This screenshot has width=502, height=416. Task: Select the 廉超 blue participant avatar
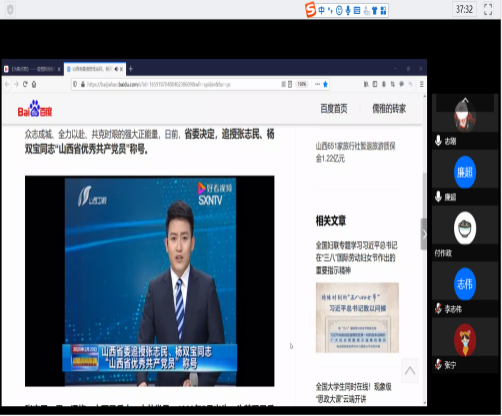coord(465,172)
